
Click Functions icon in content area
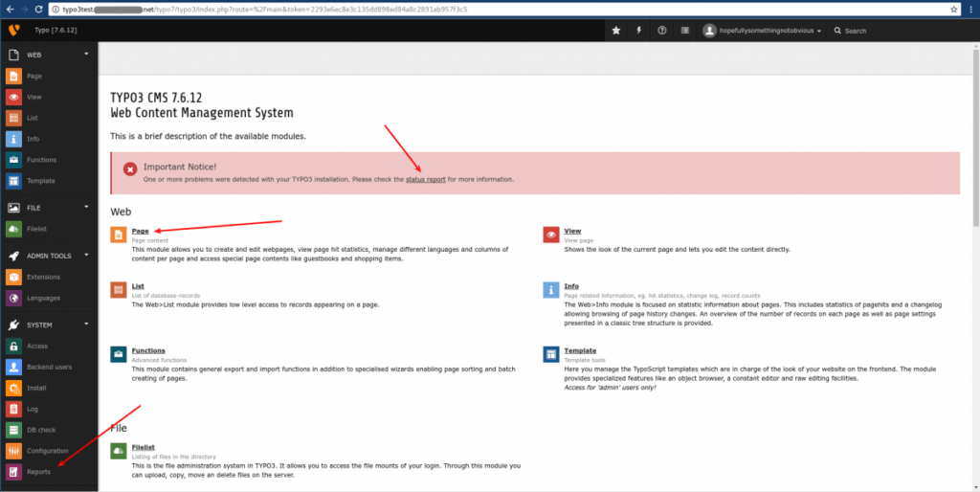tap(118, 354)
